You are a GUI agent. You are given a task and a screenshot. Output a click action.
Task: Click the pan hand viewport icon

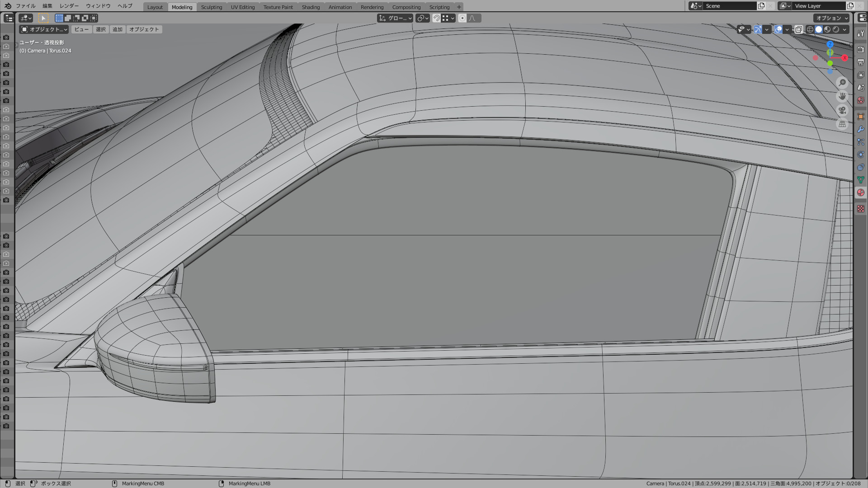pyautogui.click(x=842, y=96)
